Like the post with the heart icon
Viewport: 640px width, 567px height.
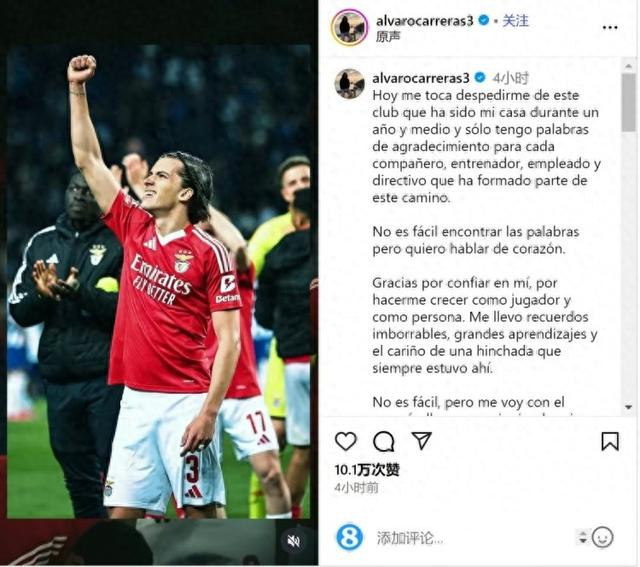[x=346, y=441]
